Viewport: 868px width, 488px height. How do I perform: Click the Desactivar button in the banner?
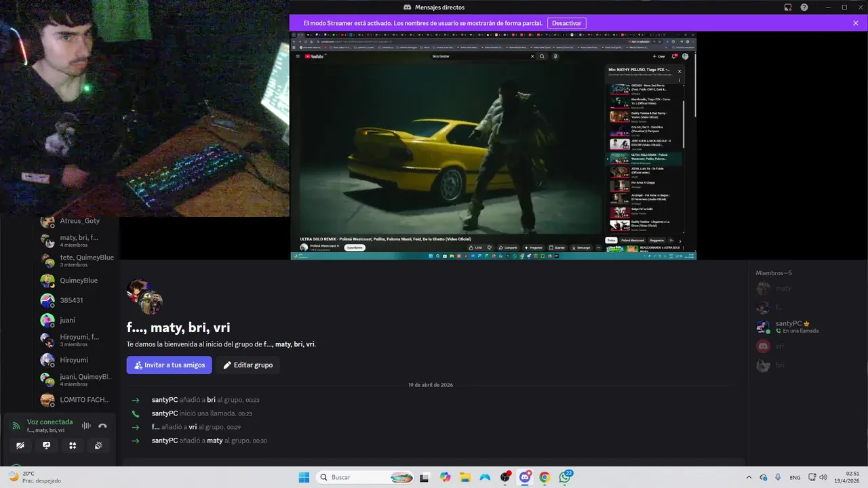(566, 23)
